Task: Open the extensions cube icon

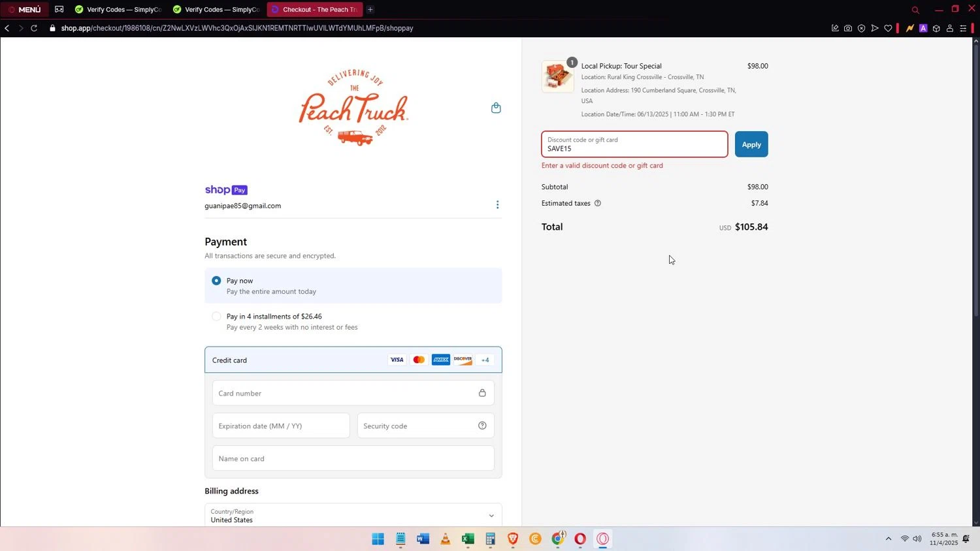Action: tap(936, 28)
